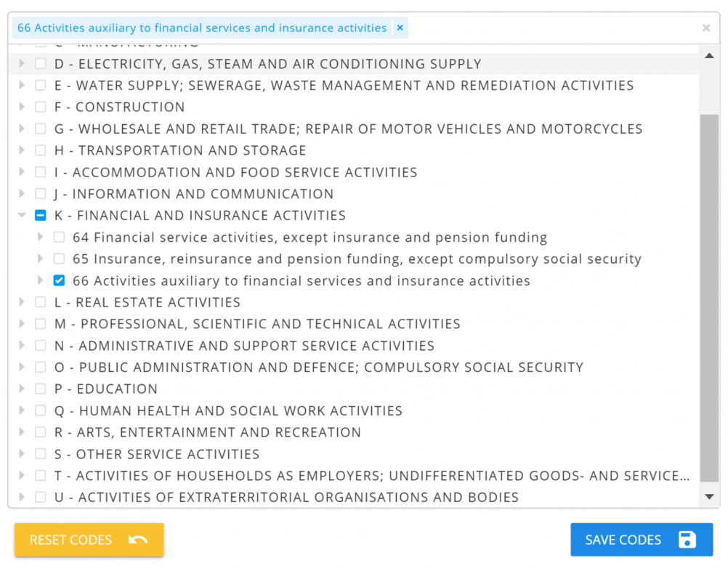
Task: Expand L - Real Estate Activities
Action: point(22,302)
